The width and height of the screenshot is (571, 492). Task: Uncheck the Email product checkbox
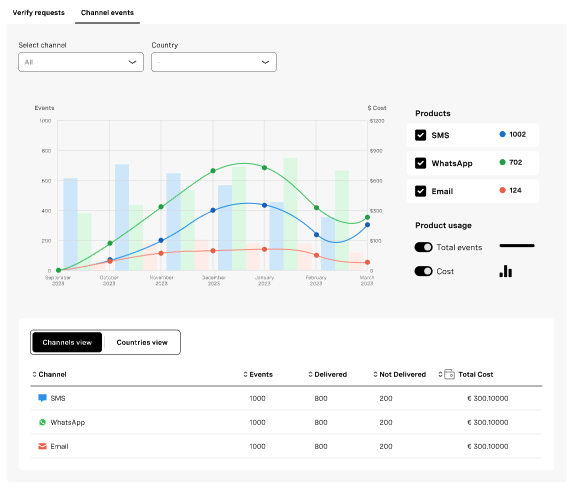(x=421, y=191)
